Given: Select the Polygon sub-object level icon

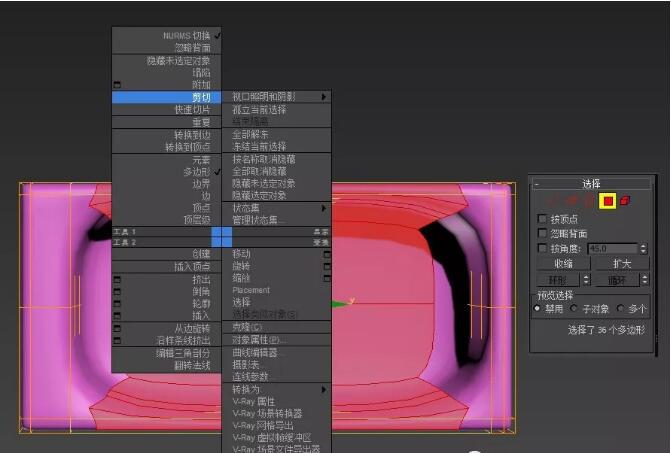Looking at the screenshot, I should (608, 201).
